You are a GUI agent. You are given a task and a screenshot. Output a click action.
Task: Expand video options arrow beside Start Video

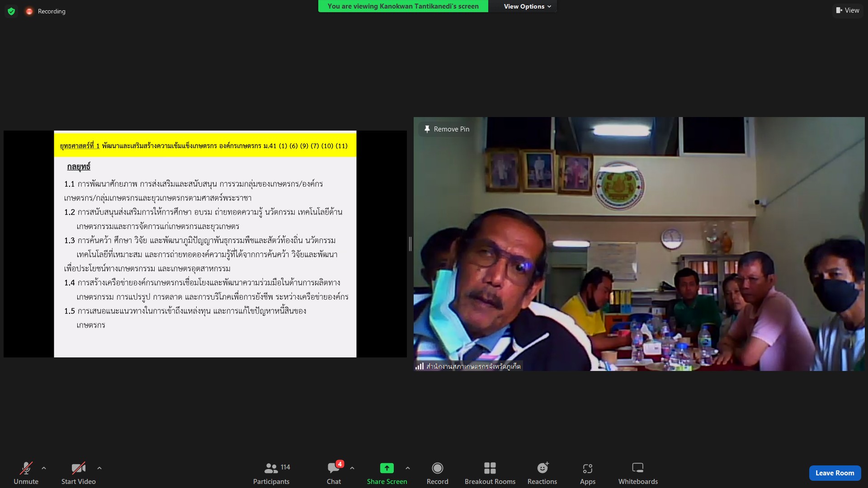[x=99, y=468]
